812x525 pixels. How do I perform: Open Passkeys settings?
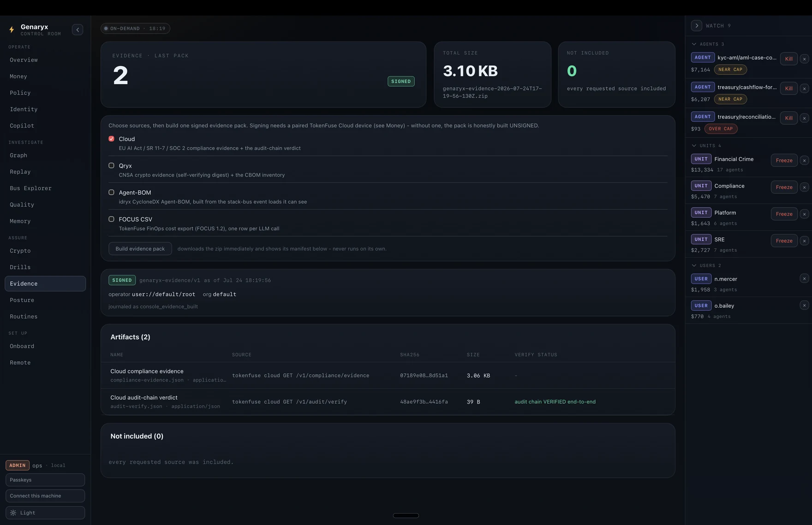[x=45, y=480]
